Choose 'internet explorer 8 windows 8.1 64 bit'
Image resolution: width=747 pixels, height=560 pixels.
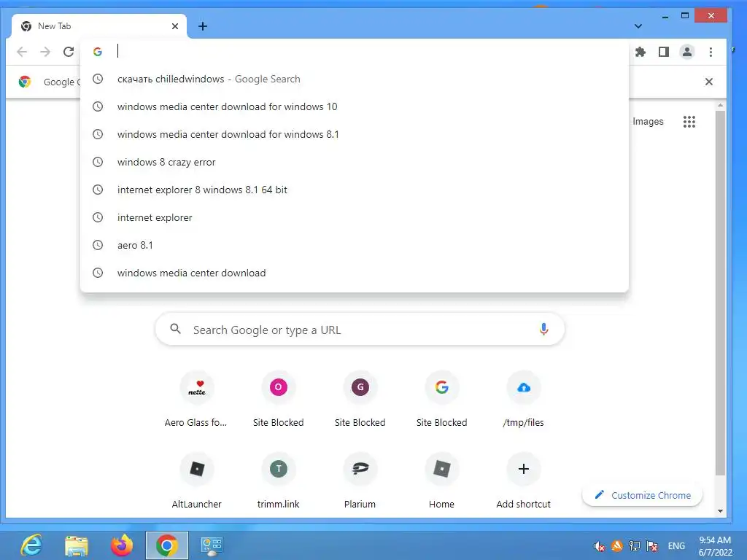pyautogui.click(x=354, y=190)
